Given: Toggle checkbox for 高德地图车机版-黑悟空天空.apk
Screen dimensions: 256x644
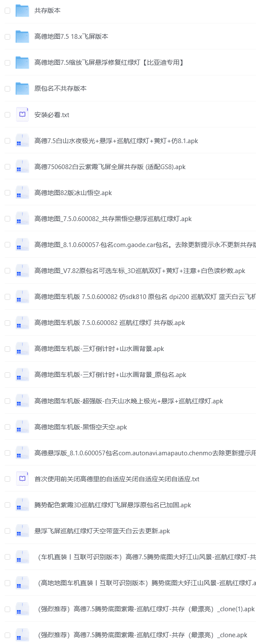Looking at the screenshot, I should tap(7, 427).
